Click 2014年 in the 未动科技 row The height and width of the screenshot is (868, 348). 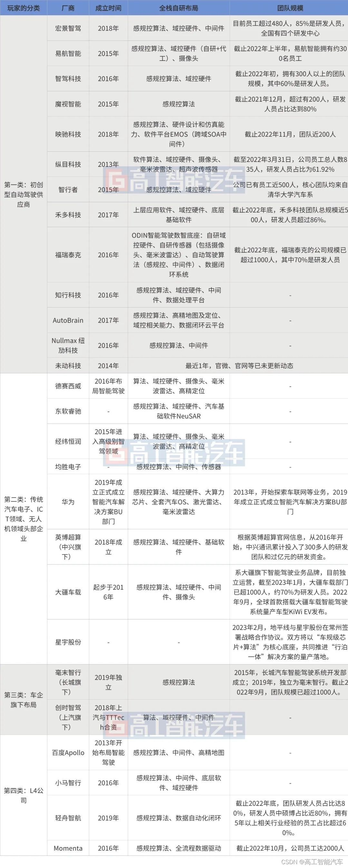[x=108, y=366]
